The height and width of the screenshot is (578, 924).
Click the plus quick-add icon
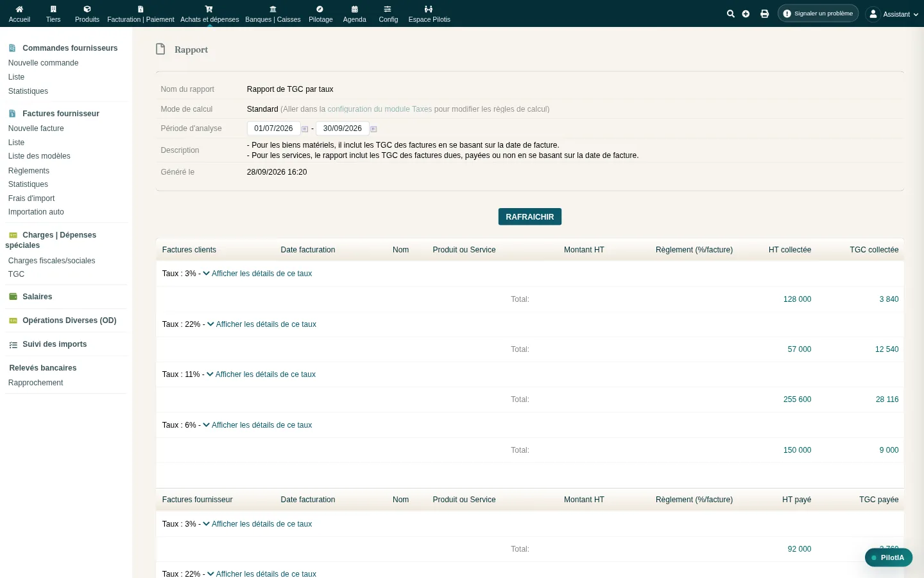click(746, 13)
